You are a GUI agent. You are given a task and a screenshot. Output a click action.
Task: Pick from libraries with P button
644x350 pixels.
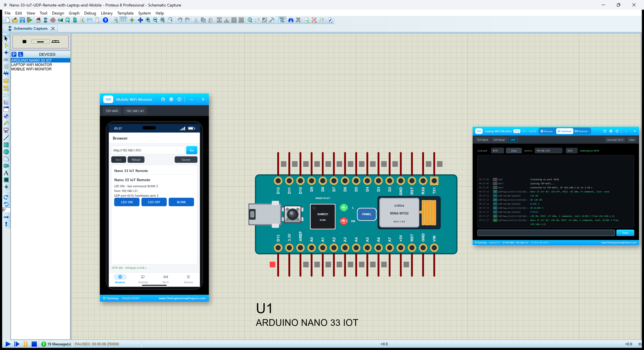[14, 54]
